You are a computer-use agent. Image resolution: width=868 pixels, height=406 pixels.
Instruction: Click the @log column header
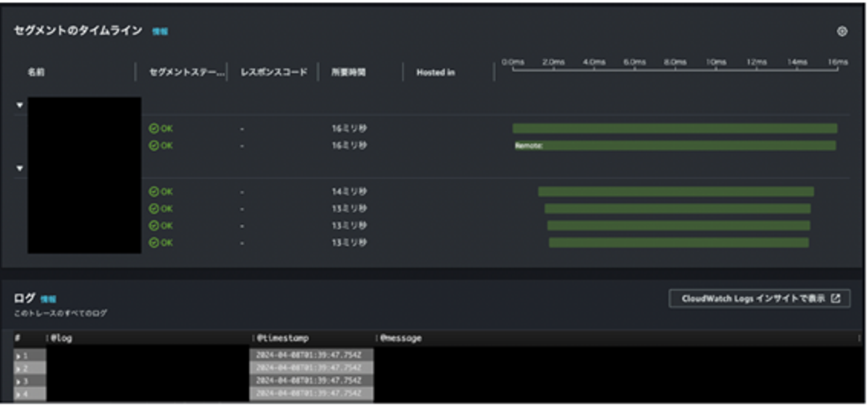pyautogui.click(x=61, y=338)
